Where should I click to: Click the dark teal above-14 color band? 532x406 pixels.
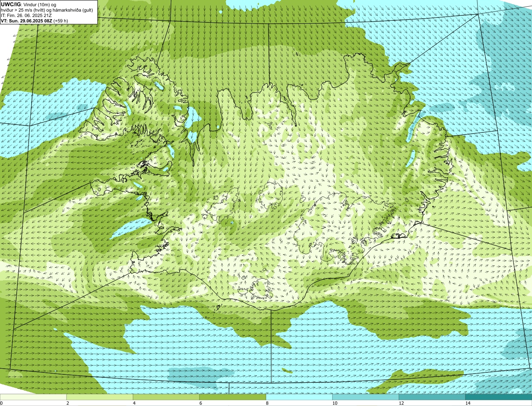point(499,397)
